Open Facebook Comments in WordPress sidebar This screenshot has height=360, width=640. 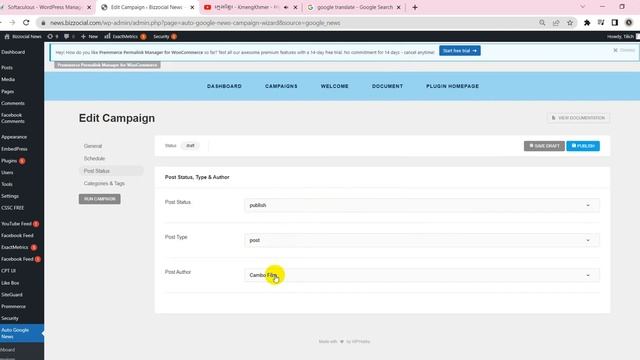(x=13, y=118)
